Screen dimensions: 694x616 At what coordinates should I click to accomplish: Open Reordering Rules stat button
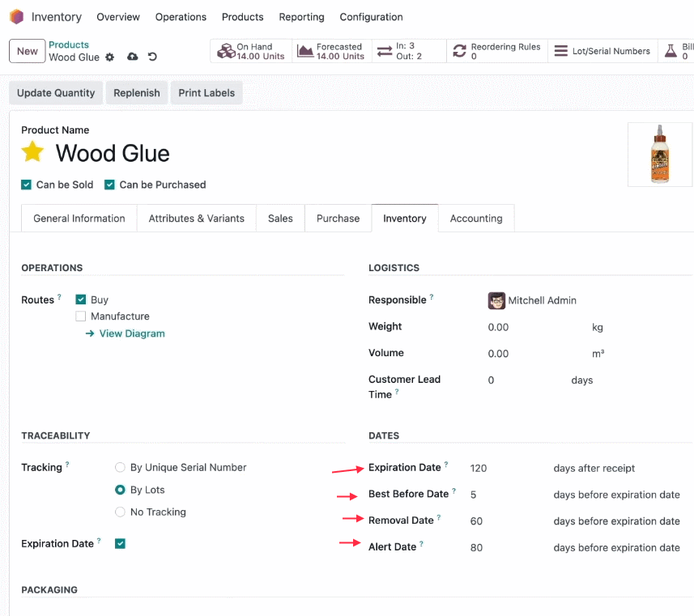click(x=497, y=51)
